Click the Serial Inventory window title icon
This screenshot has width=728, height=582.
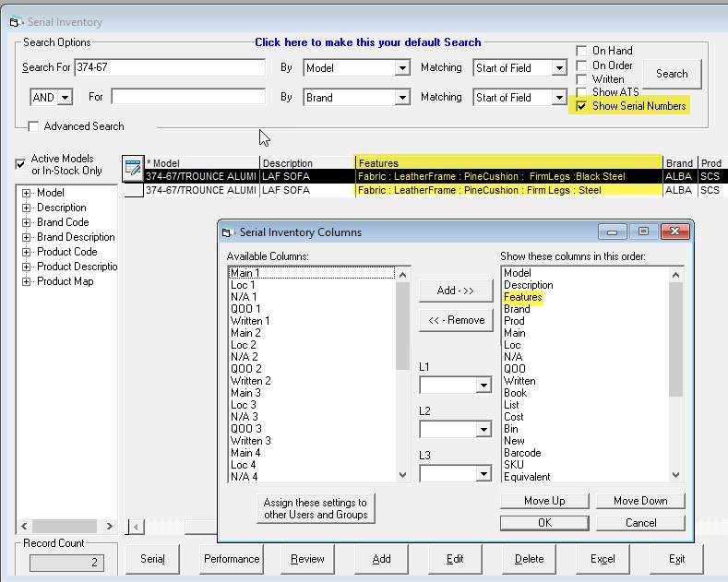[16, 22]
